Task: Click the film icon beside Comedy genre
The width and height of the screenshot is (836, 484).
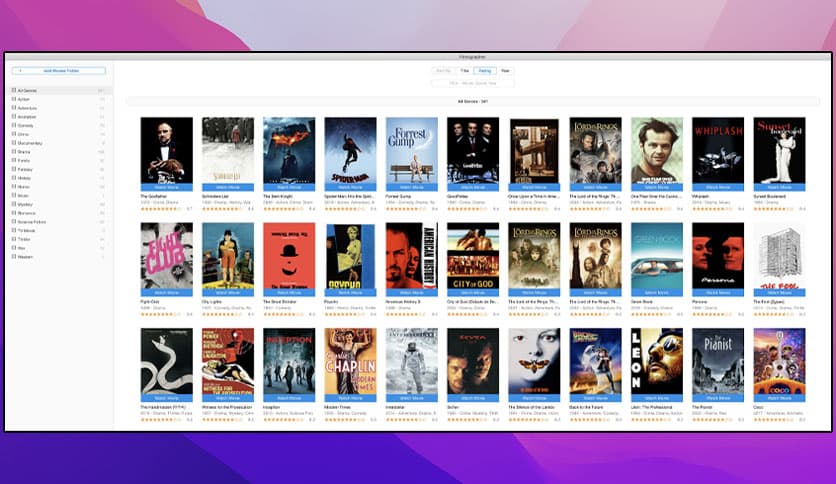Action: pyautogui.click(x=14, y=125)
